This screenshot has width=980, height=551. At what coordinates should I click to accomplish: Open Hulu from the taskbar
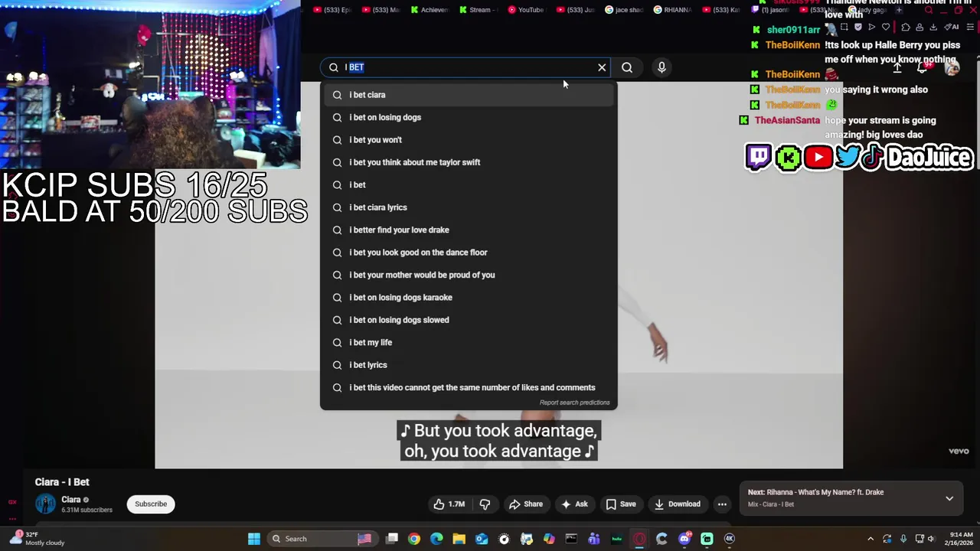616,539
